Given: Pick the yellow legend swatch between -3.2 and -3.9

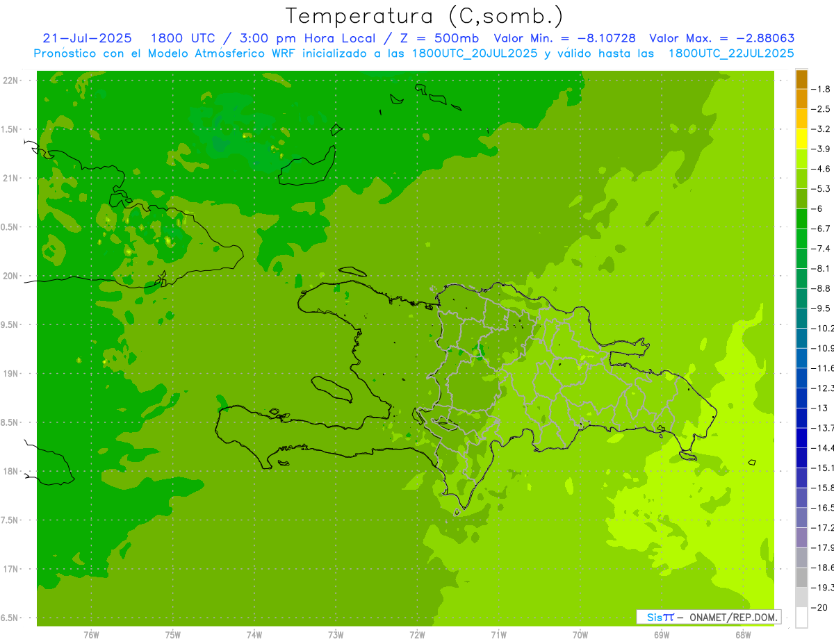Looking at the screenshot, I should (x=801, y=139).
